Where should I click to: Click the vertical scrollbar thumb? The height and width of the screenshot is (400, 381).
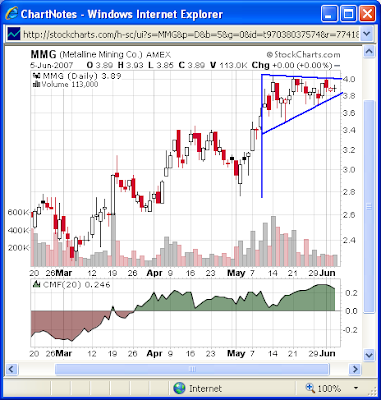coord(369,207)
